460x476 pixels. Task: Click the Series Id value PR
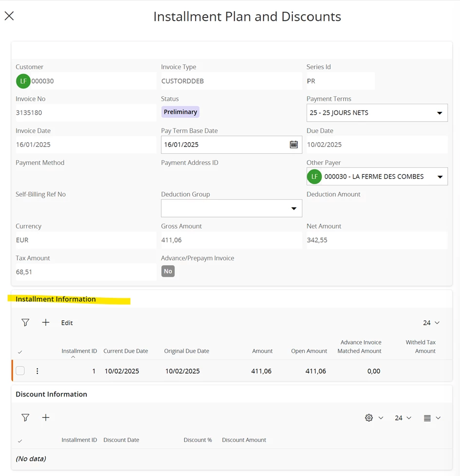click(x=311, y=81)
